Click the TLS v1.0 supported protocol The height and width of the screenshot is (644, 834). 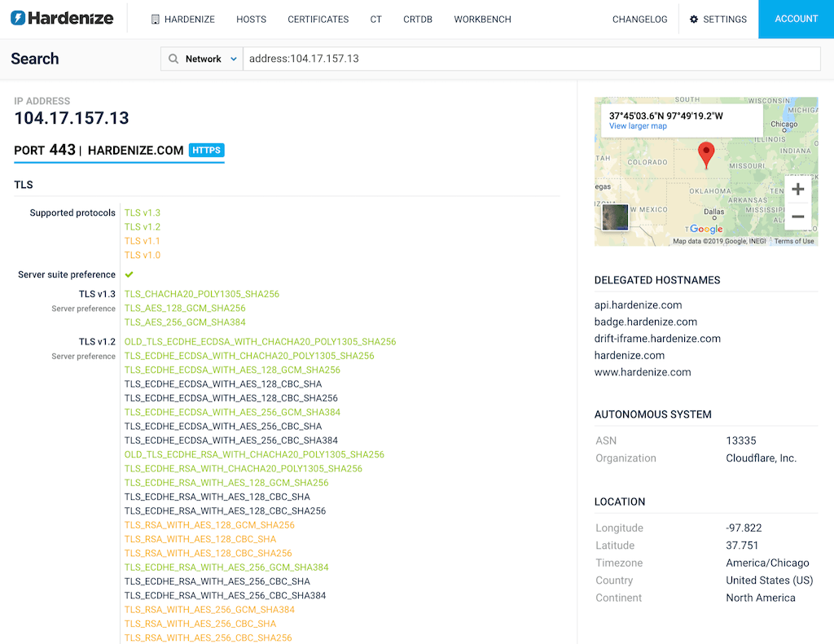click(142, 256)
